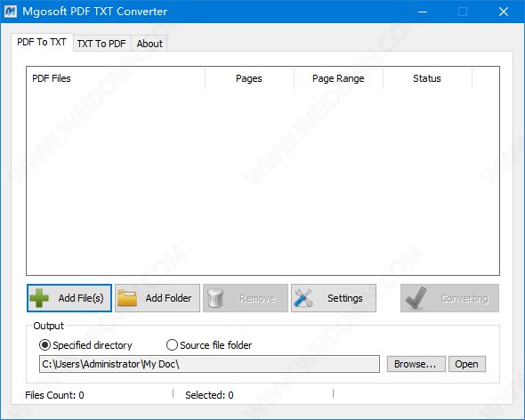Click the trash can Remove icon
The width and height of the screenshot is (525, 420).
(x=215, y=298)
